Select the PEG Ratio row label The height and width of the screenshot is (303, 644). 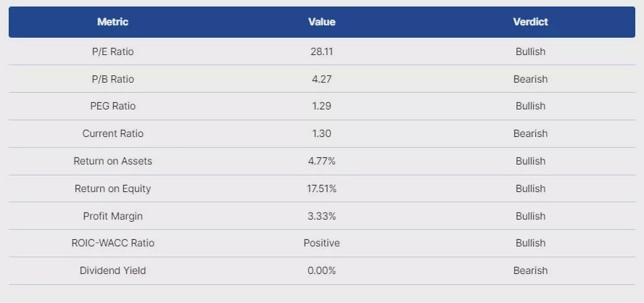point(112,106)
